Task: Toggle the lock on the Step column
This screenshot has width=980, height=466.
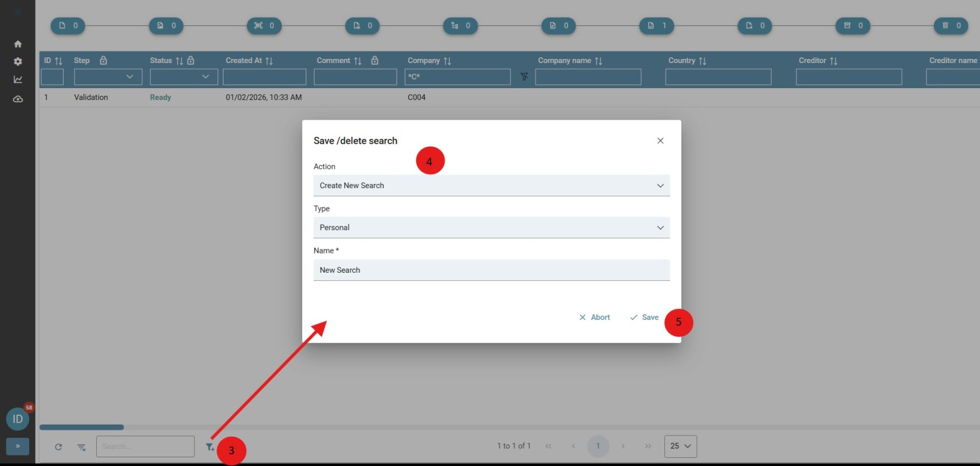Action: point(103,60)
